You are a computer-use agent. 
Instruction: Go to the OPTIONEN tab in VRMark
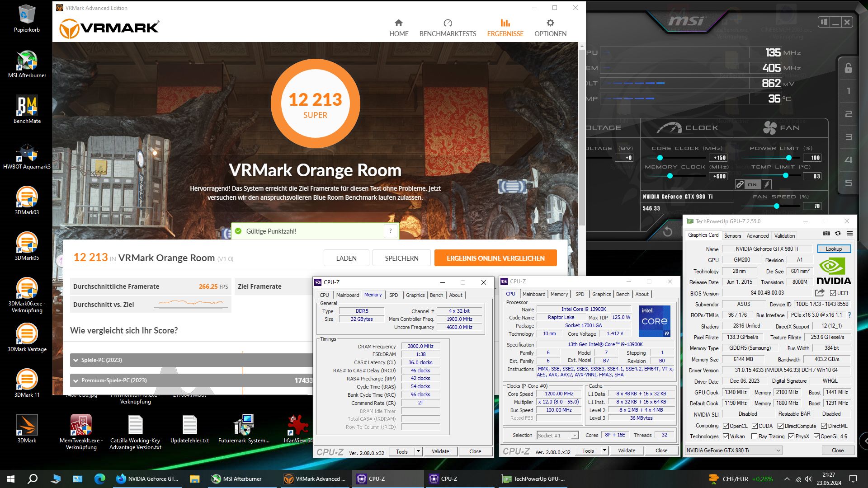coord(550,28)
